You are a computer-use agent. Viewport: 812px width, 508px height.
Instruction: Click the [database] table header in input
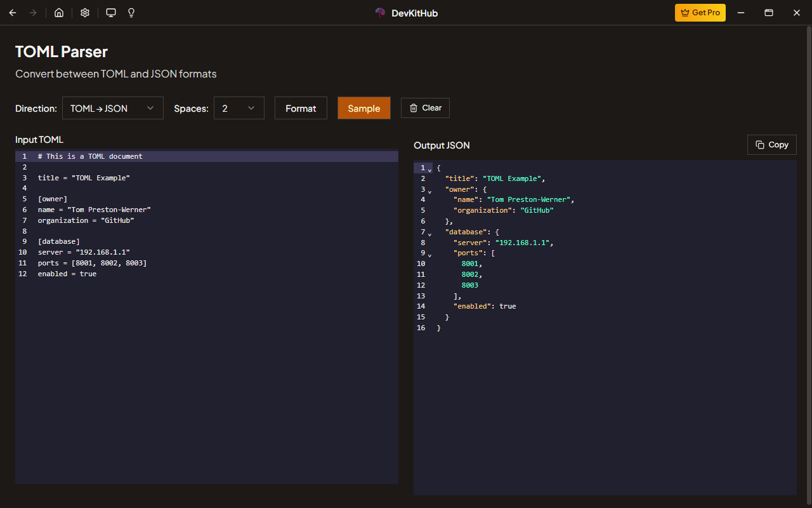(58, 241)
